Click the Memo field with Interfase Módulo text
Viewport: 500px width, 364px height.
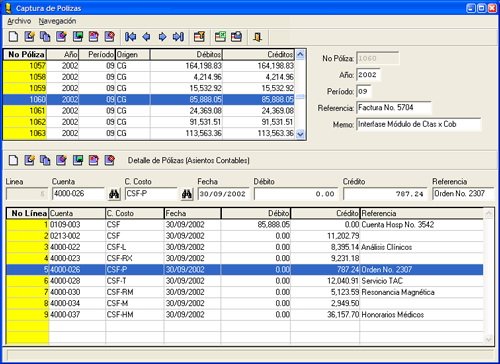(x=419, y=124)
